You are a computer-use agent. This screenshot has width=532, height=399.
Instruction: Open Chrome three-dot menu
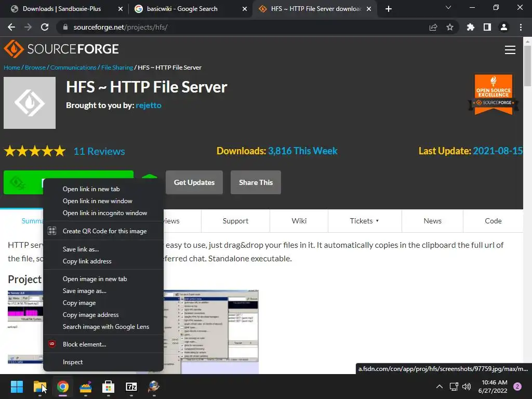521,27
